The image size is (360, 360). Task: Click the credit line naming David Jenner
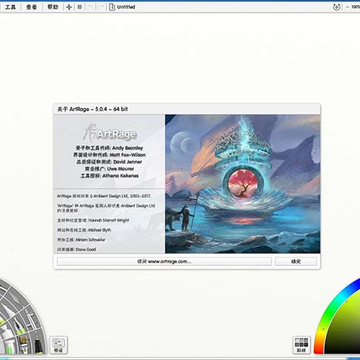tap(109, 162)
